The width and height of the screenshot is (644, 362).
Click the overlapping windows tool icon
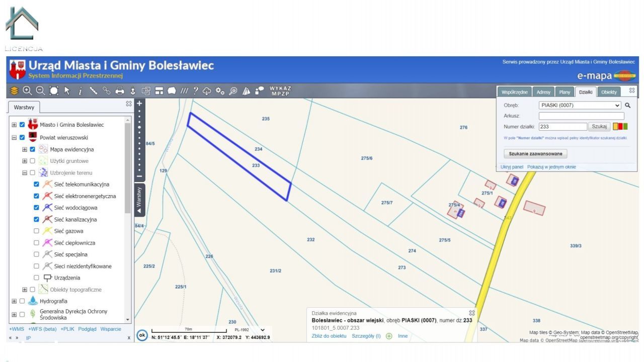146,91
